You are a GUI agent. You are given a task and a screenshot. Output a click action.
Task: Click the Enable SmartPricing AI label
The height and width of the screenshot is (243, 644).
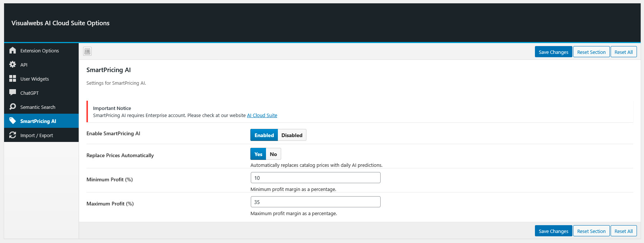point(113,134)
